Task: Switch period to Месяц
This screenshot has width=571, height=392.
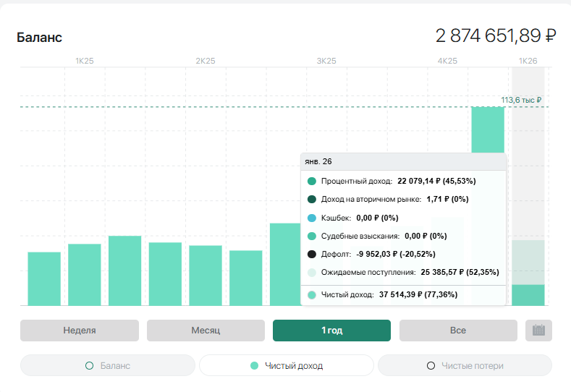Action: pos(206,330)
